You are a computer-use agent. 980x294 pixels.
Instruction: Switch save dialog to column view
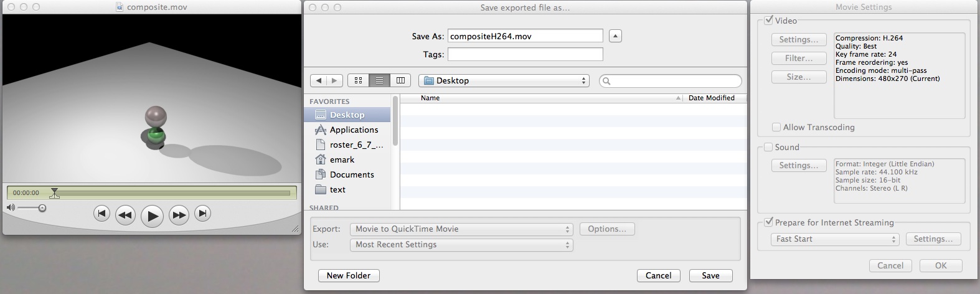(400, 80)
